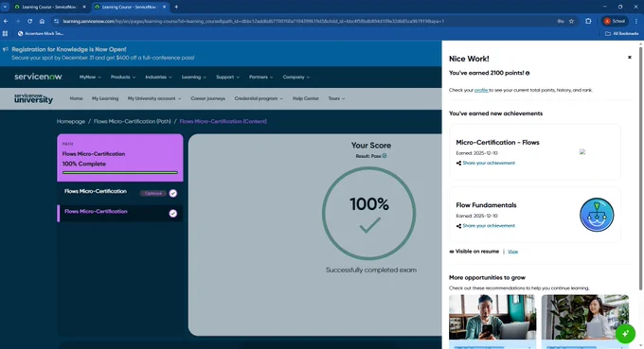Select highlighted Flows Micro-Certification list item
644x349 pixels.
[120, 213]
